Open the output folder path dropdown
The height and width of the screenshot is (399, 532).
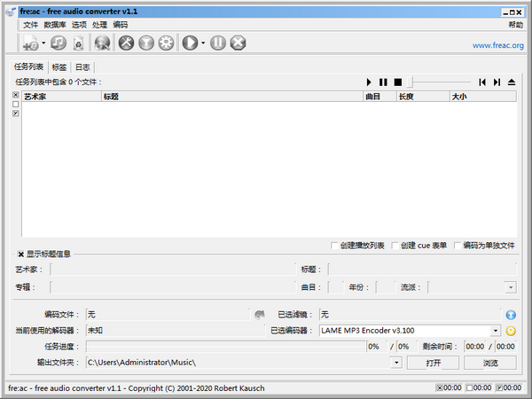click(x=396, y=363)
